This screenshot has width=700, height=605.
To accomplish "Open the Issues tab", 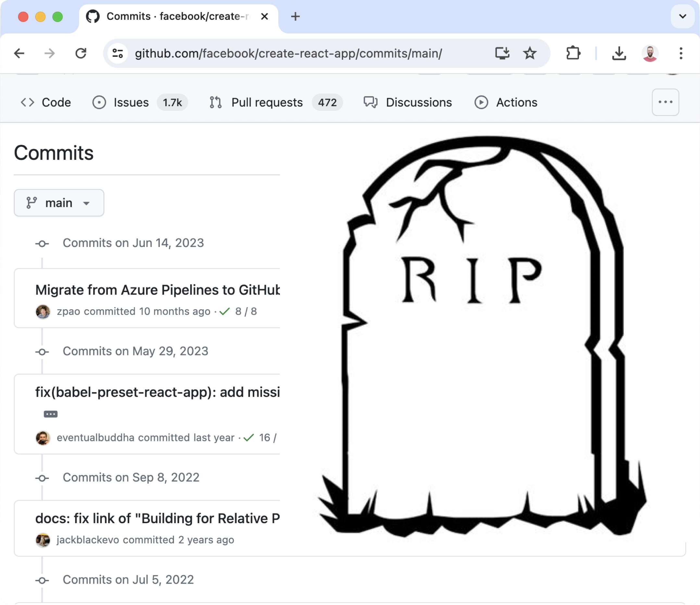I will [x=140, y=102].
